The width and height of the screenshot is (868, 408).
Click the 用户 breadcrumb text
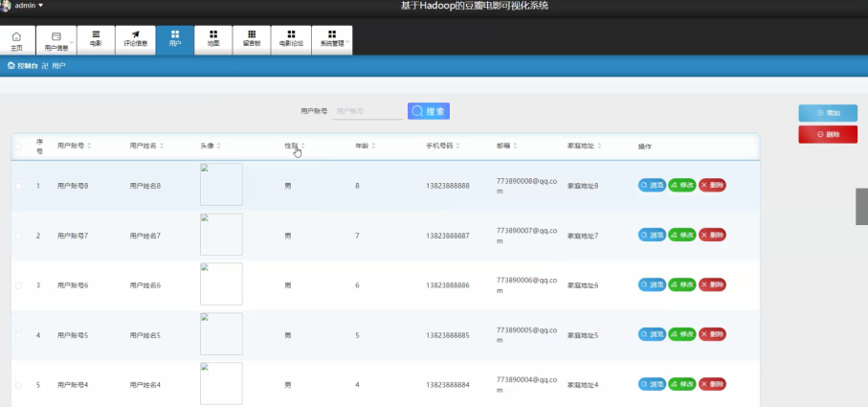click(x=58, y=66)
